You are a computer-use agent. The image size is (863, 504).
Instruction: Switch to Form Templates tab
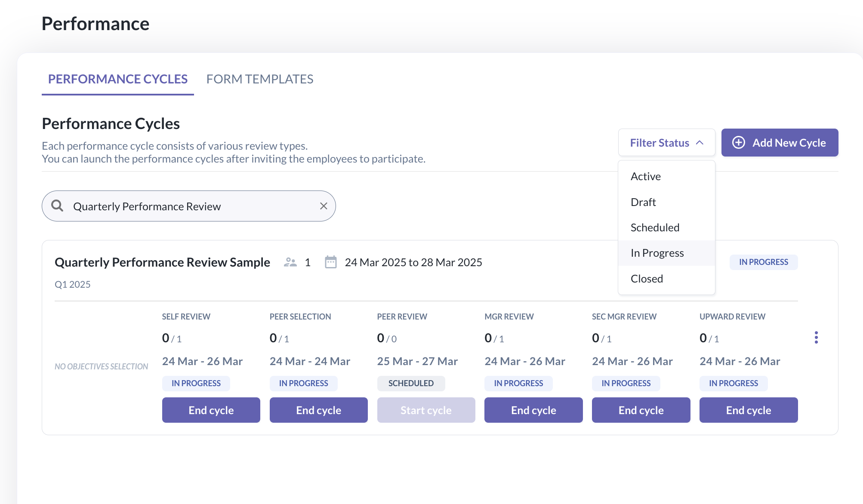coord(259,79)
